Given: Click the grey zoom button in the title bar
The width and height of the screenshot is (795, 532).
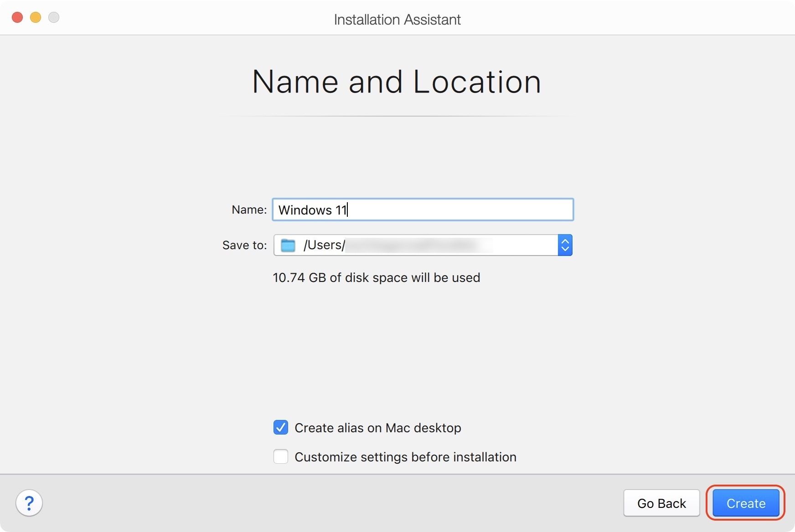Looking at the screenshot, I should pos(54,17).
